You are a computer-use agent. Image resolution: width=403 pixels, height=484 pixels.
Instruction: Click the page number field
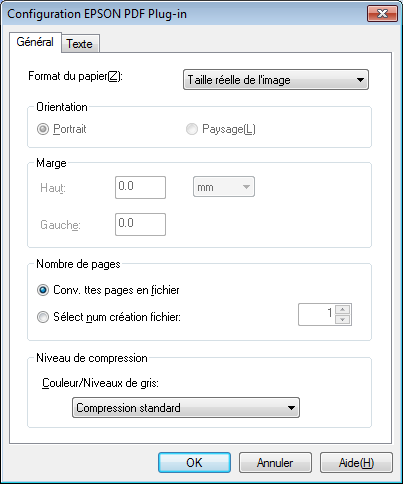[317, 314]
